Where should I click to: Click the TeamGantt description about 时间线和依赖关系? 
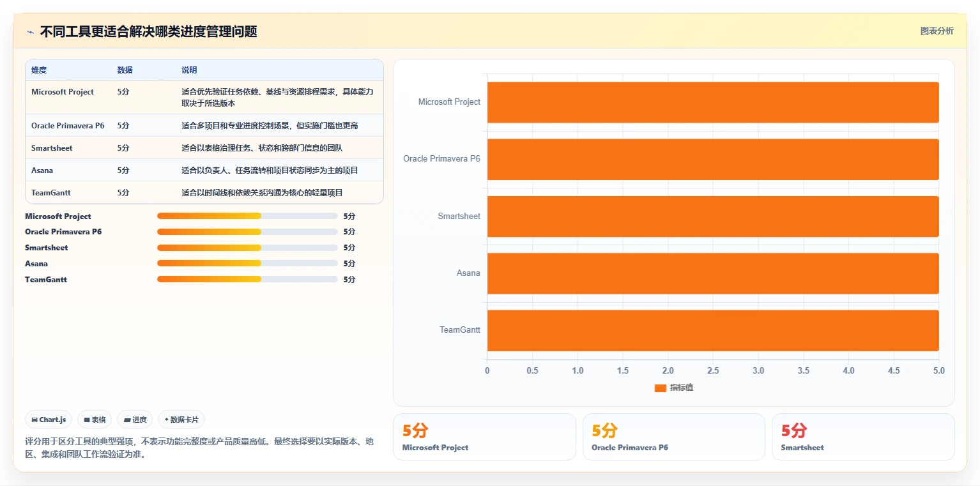[x=262, y=193]
